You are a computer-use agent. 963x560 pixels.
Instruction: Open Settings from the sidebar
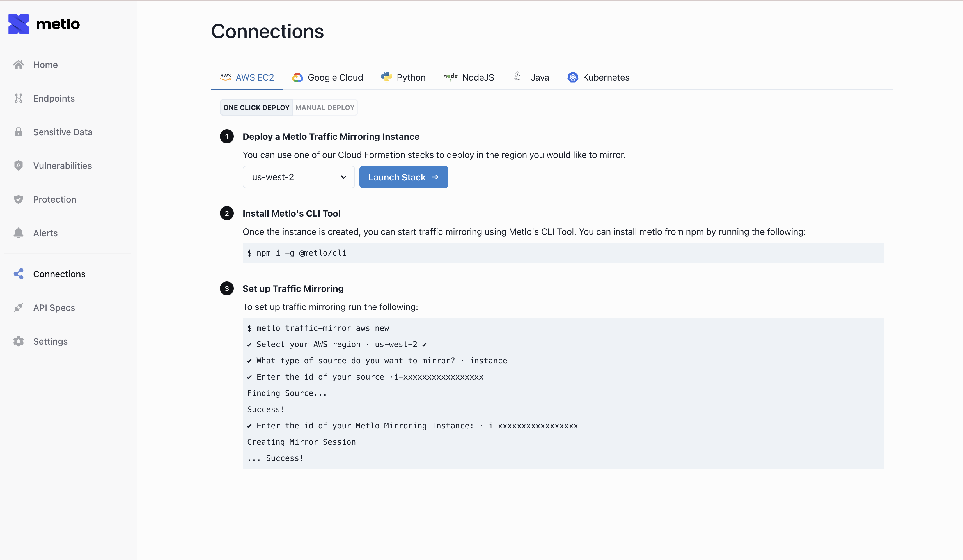(x=50, y=341)
